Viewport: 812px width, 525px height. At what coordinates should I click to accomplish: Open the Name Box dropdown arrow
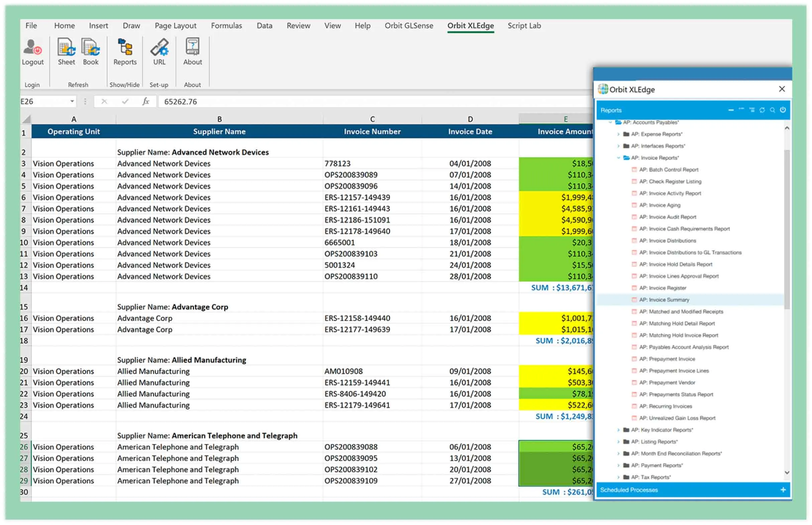72,101
